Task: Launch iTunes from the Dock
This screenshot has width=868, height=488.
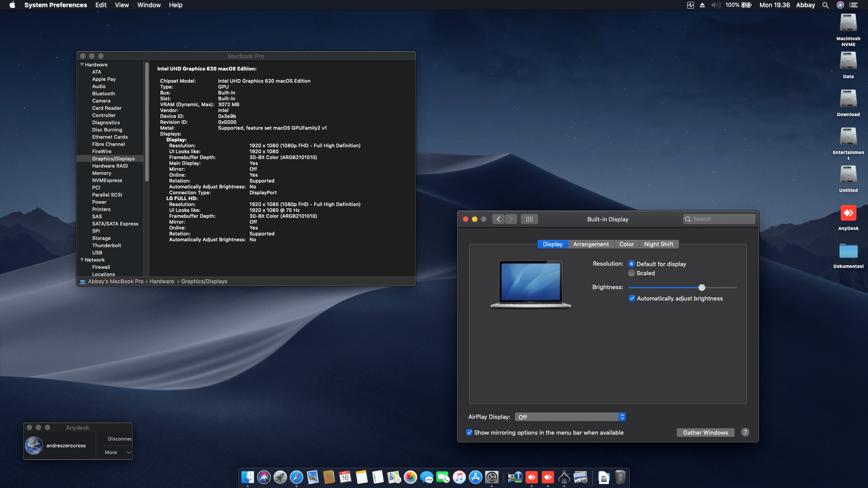Action: [x=459, y=478]
